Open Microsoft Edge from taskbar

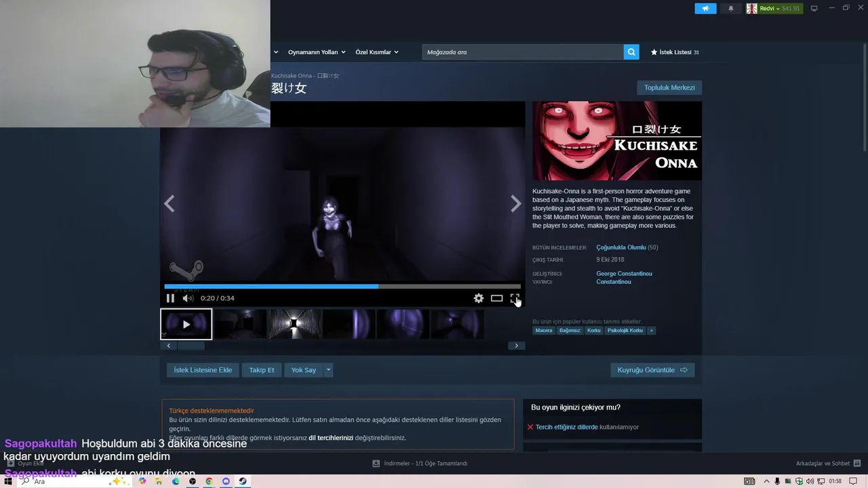click(176, 481)
